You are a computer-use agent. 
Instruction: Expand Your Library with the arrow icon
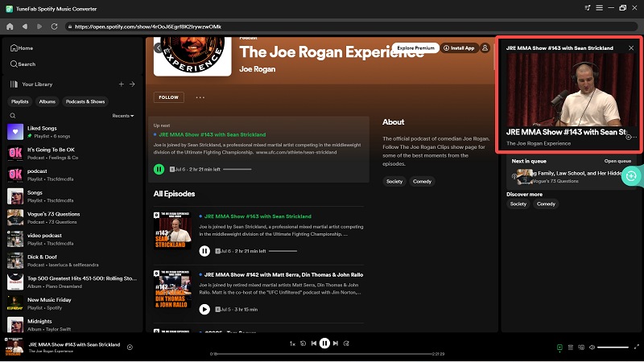(133, 84)
